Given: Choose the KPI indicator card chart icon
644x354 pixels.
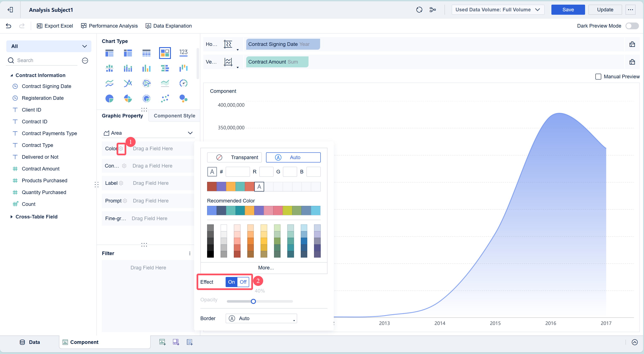Looking at the screenshot, I should pos(183,53).
